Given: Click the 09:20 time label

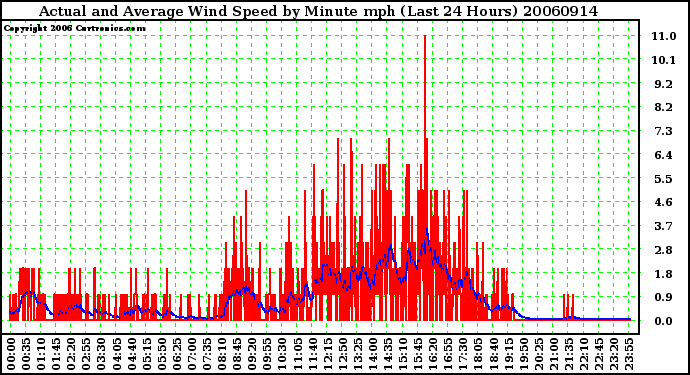Looking at the screenshot, I should coord(253,354).
